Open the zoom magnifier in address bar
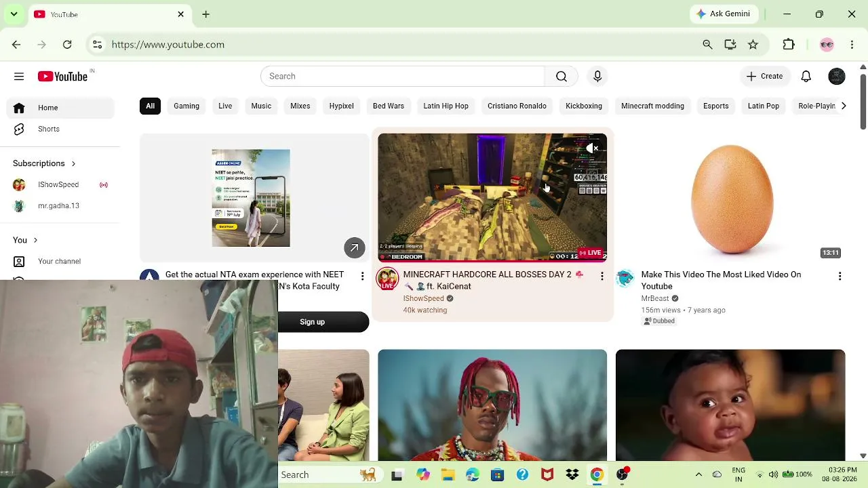This screenshot has height=488, width=868. tap(707, 45)
